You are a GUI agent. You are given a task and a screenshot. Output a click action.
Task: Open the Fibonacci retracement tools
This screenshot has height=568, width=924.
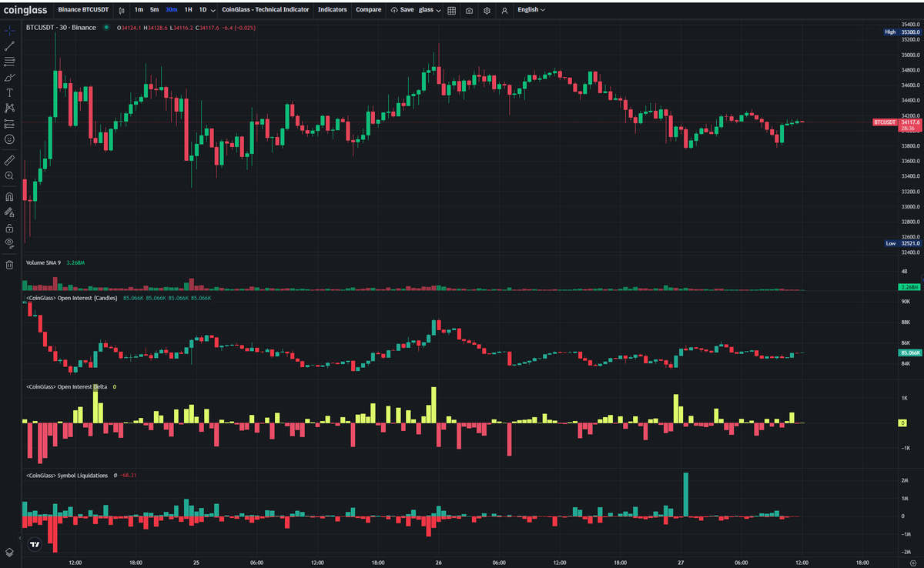point(9,62)
